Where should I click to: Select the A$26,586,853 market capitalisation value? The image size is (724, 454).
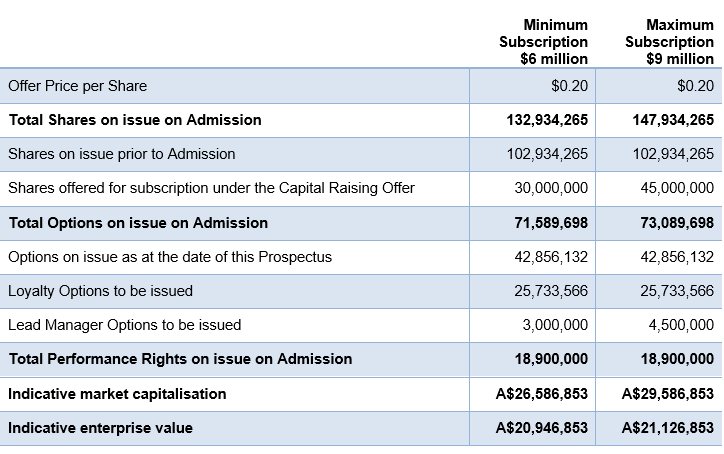click(x=541, y=394)
